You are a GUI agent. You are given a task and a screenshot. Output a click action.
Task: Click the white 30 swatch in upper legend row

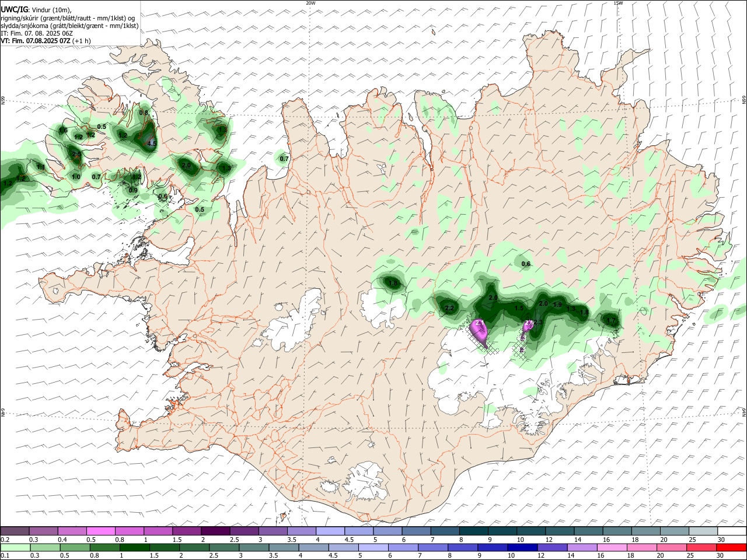(732, 531)
